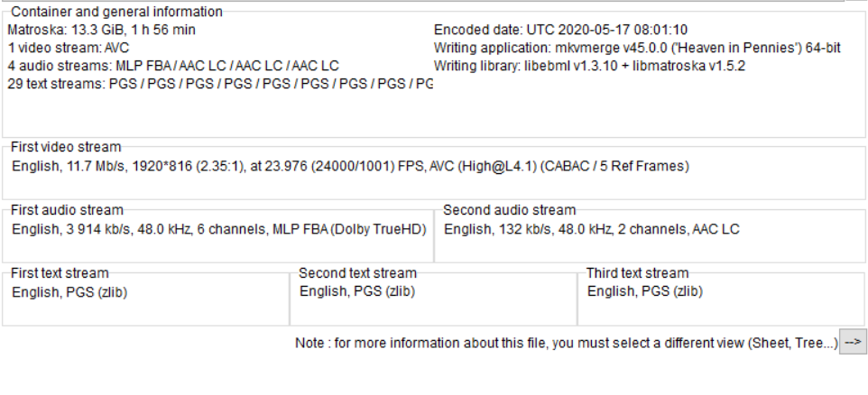Click the 'Second audio stream' group title
This screenshot has width=868, height=395.
pyautogui.click(x=509, y=210)
